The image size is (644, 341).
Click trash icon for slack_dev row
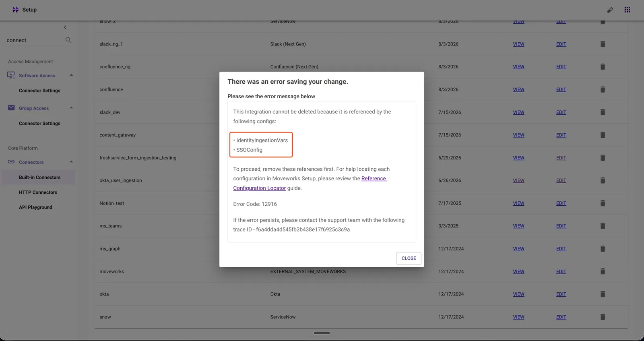pyautogui.click(x=603, y=112)
